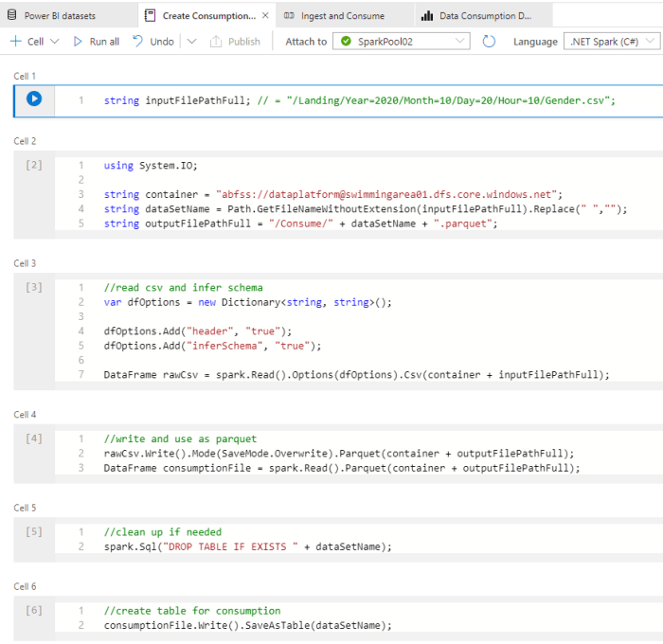663x644 pixels.
Task: Open the Undo options dropdown chevron
Action: (x=192, y=42)
